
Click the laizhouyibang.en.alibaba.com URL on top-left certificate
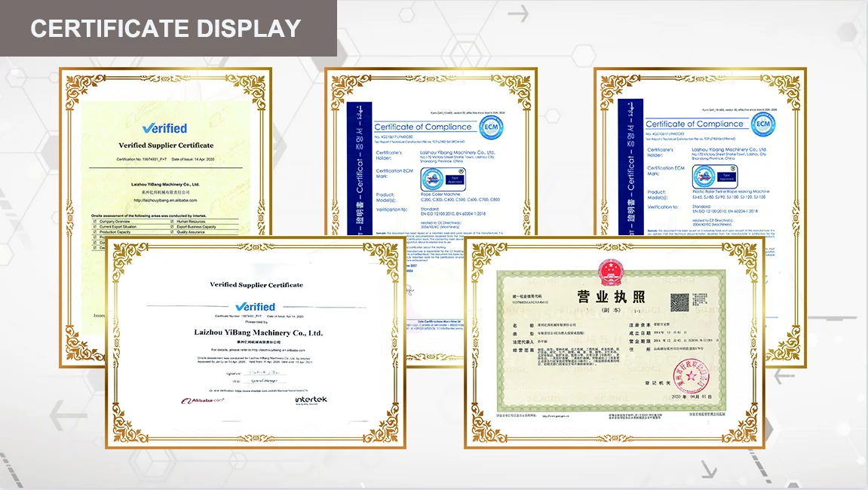point(165,201)
